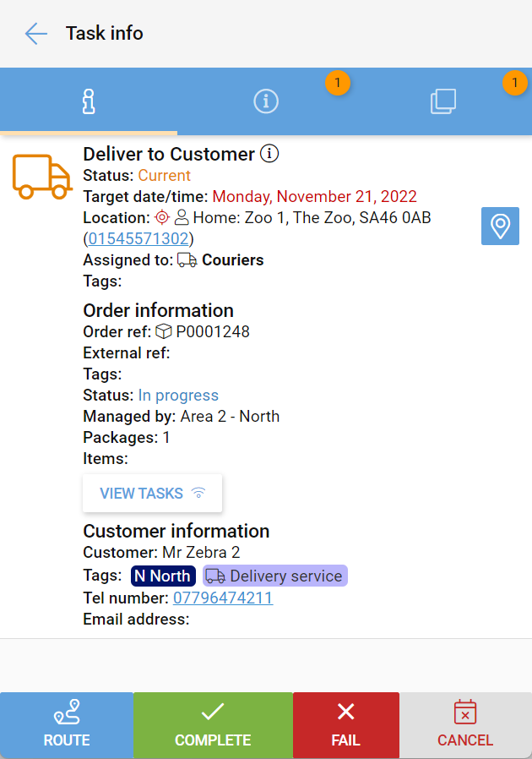The image size is (532, 759).
Task: Call customer number 07796474211
Action: [223, 598]
